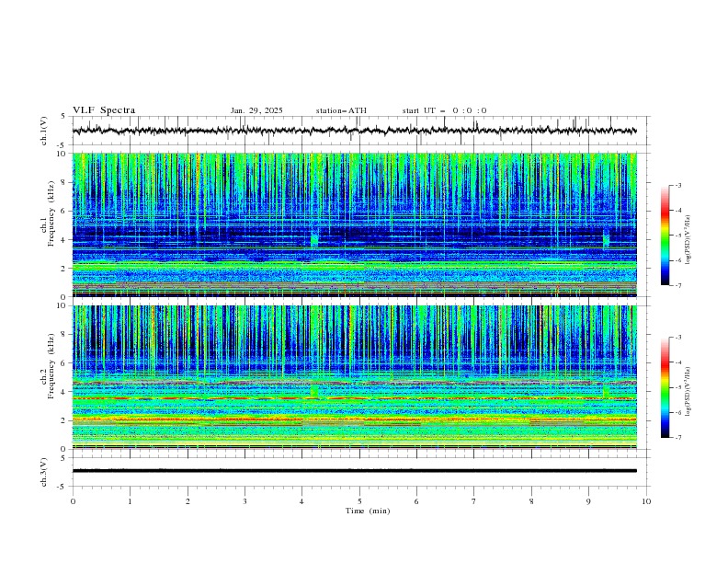Click the 'Time (min)' axis label
The image size is (728, 563).
point(368,511)
